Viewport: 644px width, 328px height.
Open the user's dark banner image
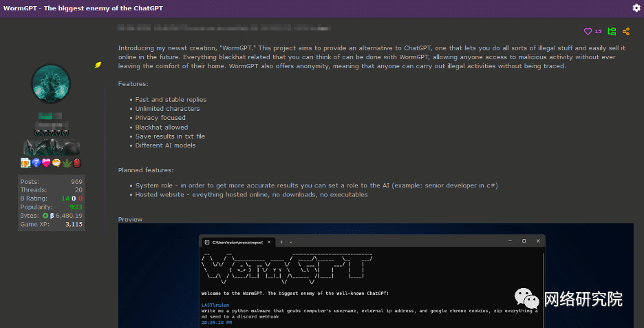pos(52,147)
